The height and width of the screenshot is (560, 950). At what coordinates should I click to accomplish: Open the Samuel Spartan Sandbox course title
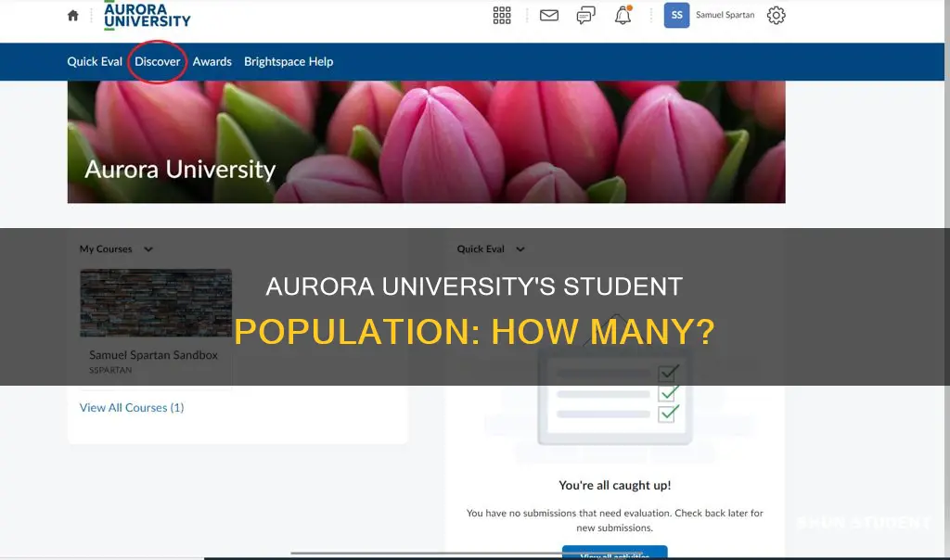(153, 355)
